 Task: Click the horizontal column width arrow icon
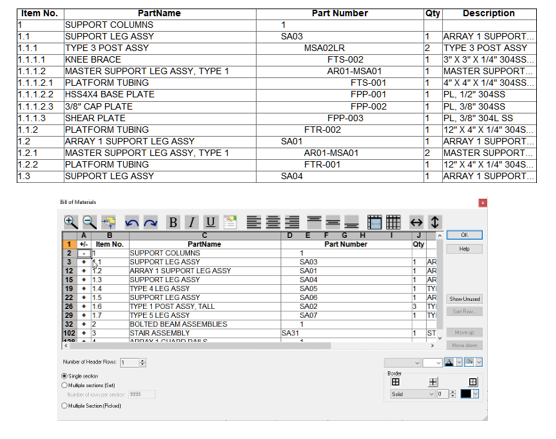(x=416, y=222)
